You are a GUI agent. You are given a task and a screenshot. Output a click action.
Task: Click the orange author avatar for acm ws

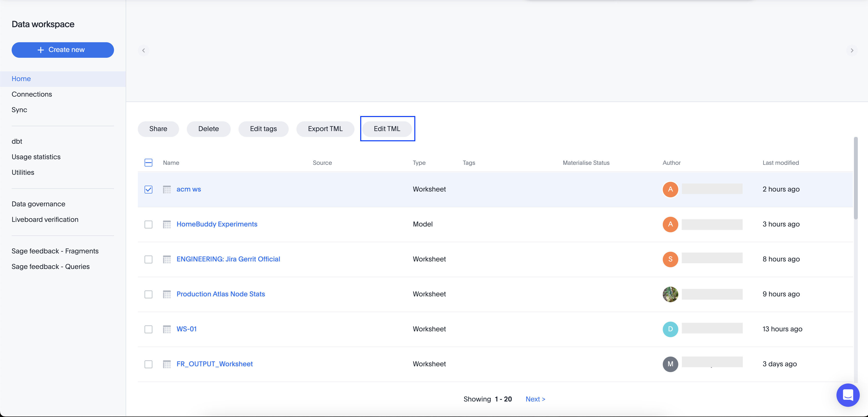(x=670, y=190)
